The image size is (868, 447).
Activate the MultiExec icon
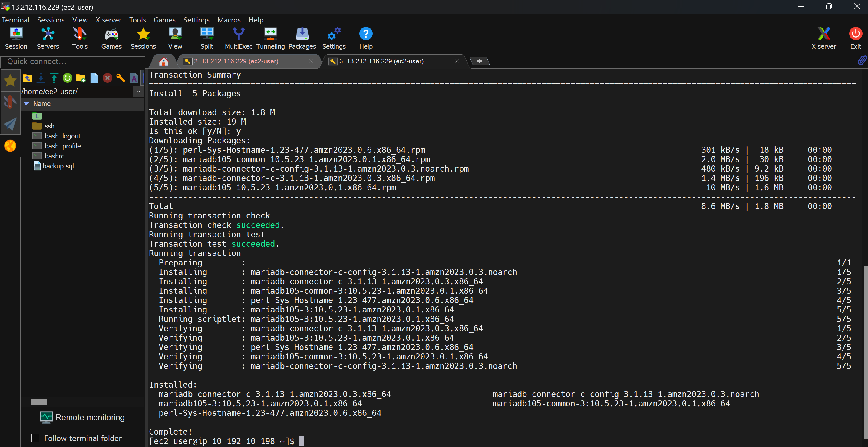(x=239, y=38)
